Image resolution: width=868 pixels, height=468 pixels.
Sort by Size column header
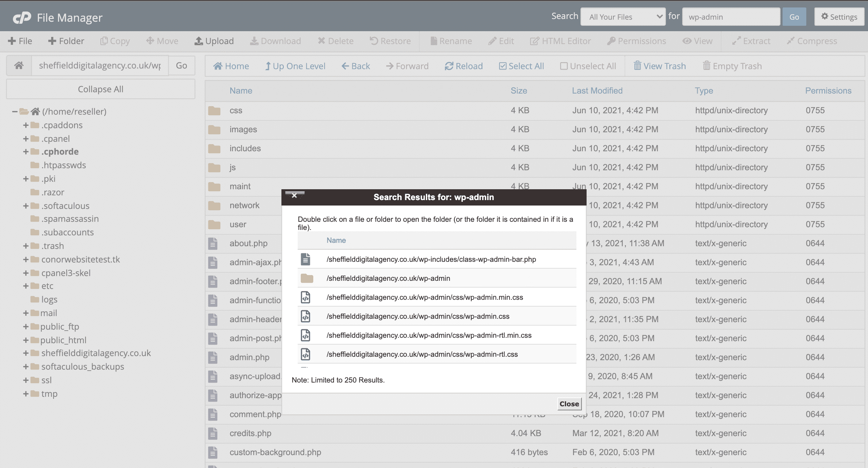pyautogui.click(x=519, y=91)
